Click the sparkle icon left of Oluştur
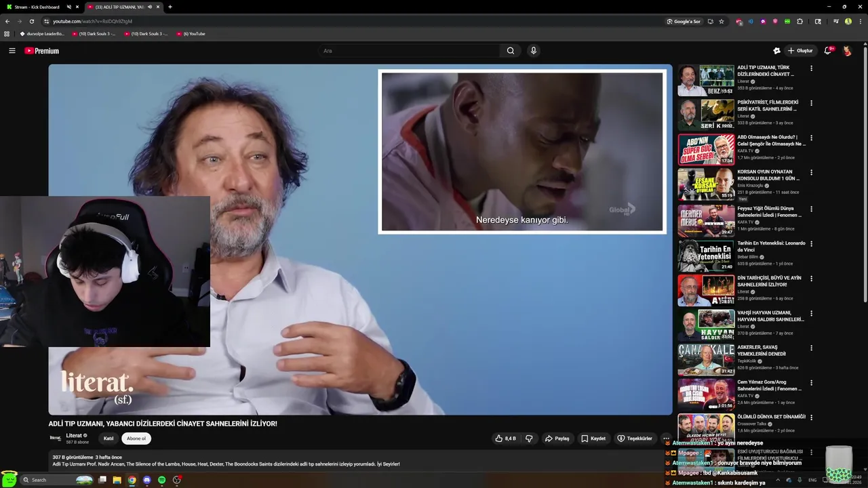This screenshot has height=488, width=868. [x=776, y=51]
